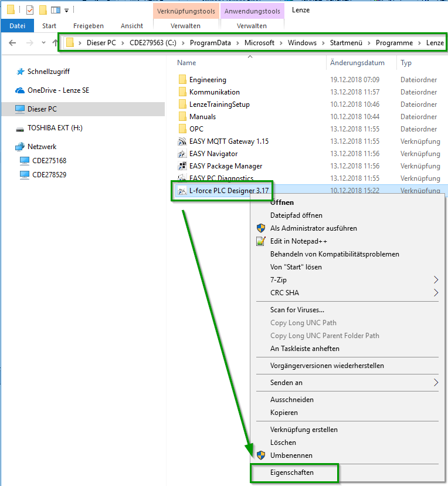
Task: Click the EASY MQTT Gateway 1.15 icon
Action: click(182, 141)
